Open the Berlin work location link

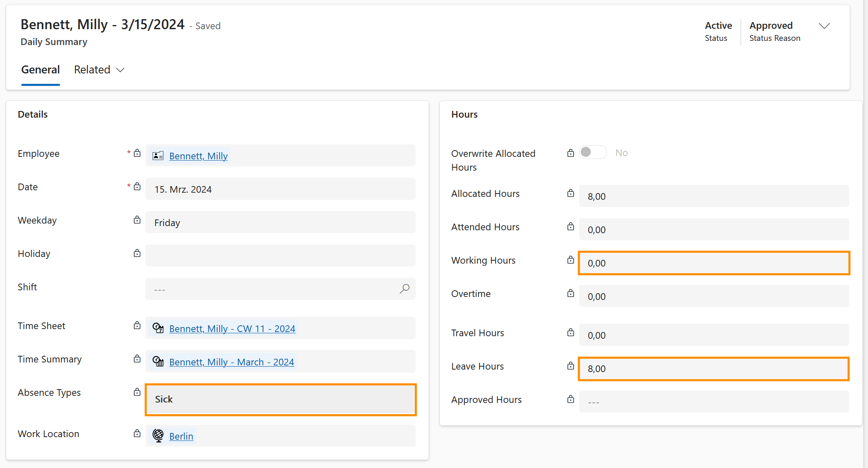pyautogui.click(x=181, y=436)
